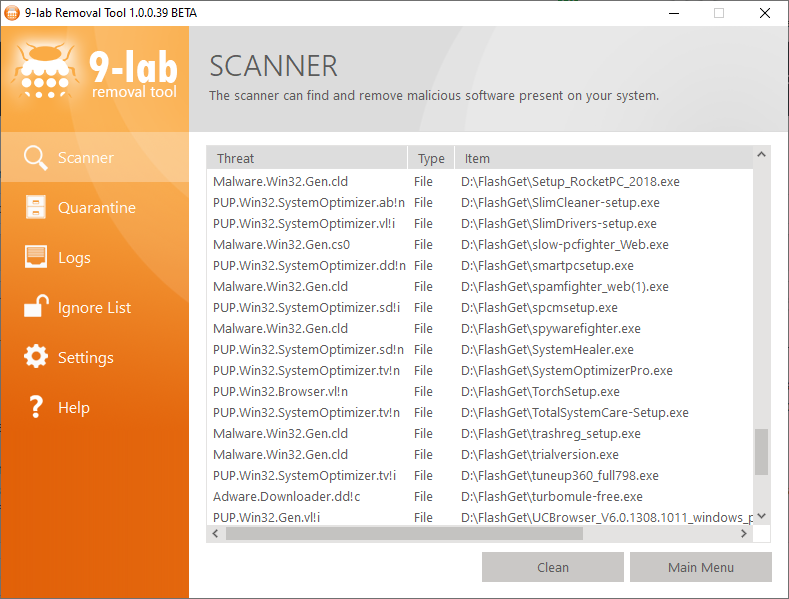789x599 pixels.
Task: Select the SystemHealer.exe row
Action: click(480, 349)
